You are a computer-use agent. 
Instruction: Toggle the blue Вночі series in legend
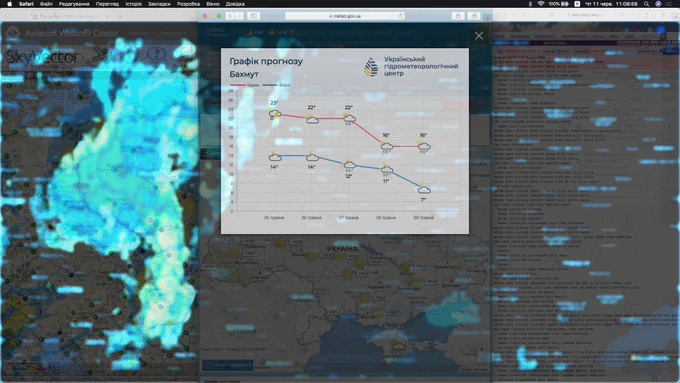(x=277, y=85)
